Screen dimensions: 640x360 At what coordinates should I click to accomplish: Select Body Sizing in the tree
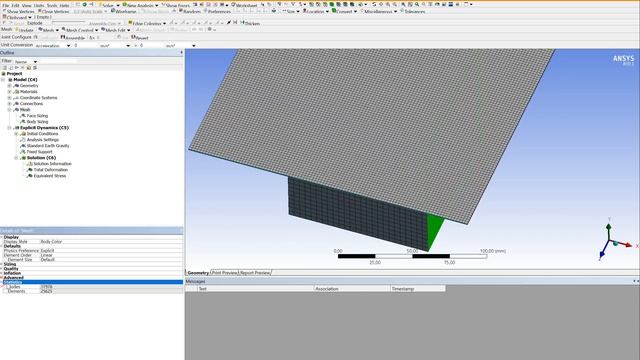coord(37,122)
